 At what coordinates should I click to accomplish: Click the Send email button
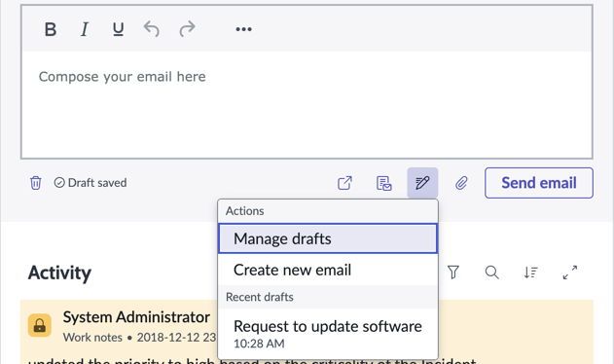click(x=539, y=183)
